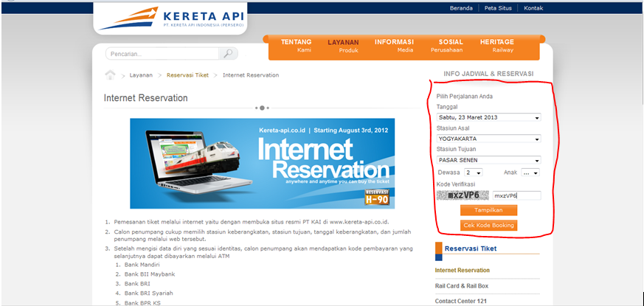Viewport: 644px width, 306px height.
Task: Click the Reservasi H-90 badge on banner
Action: click(377, 197)
